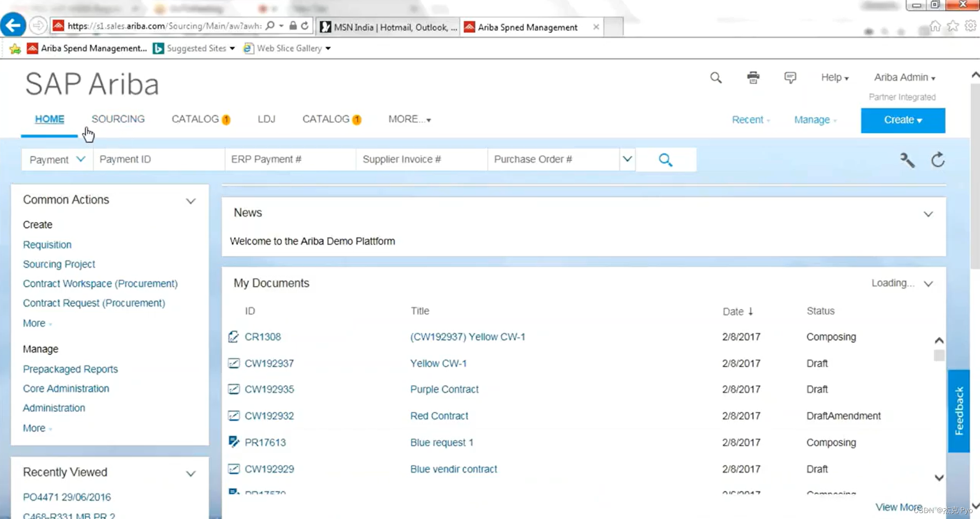Image resolution: width=980 pixels, height=519 pixels.
Task: Open the Recent menu
Action: click(750, 120)
